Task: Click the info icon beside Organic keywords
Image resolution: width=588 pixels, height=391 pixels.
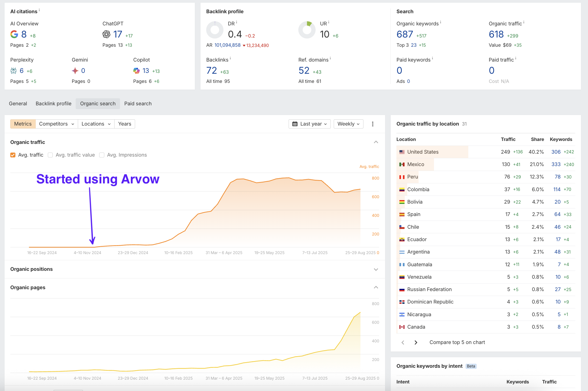Action: tap(440, 22)
